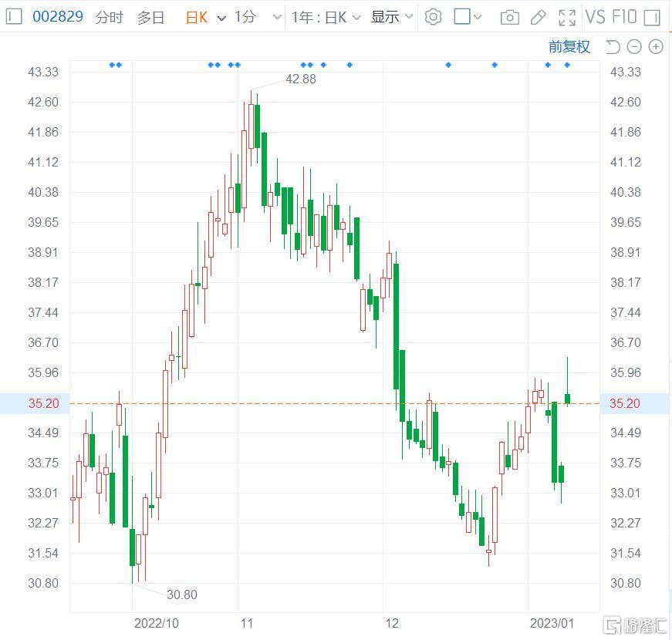Toggle the left sidebar panel icon
This screenshot has width=672, height=640.
(x=14, y=17)
